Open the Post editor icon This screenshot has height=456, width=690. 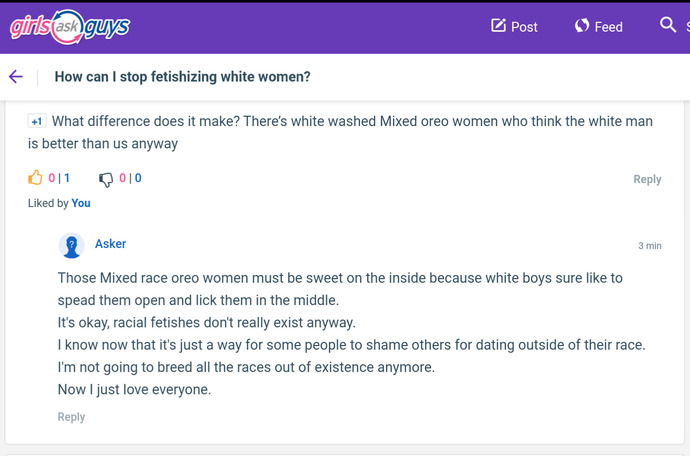[x=498, y=26]
